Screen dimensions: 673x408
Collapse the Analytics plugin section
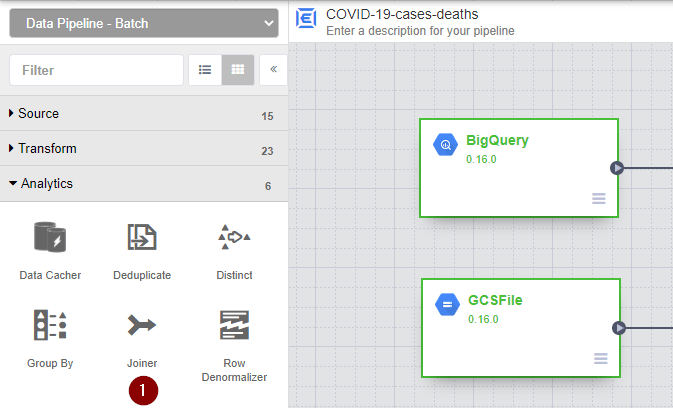[x=46, y=184]
